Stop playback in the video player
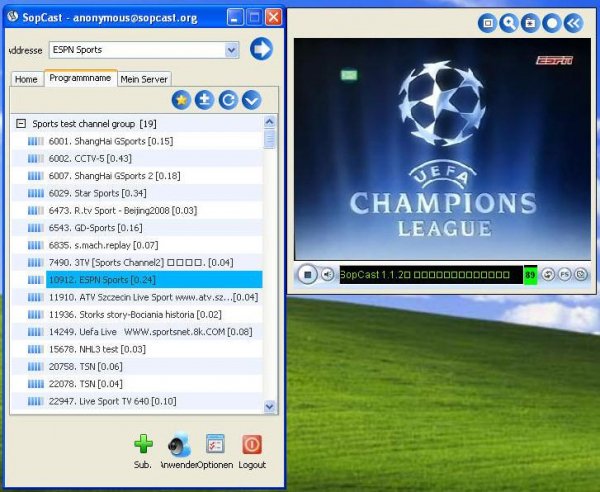Viewport: 600px width, 492px height. pyautogui.click(x=307, y=275)
